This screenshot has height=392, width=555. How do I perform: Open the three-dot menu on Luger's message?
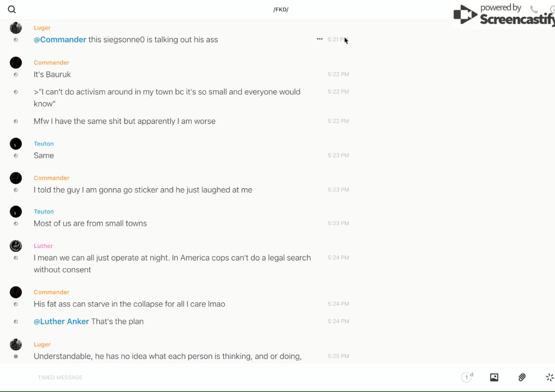[320, 39]
